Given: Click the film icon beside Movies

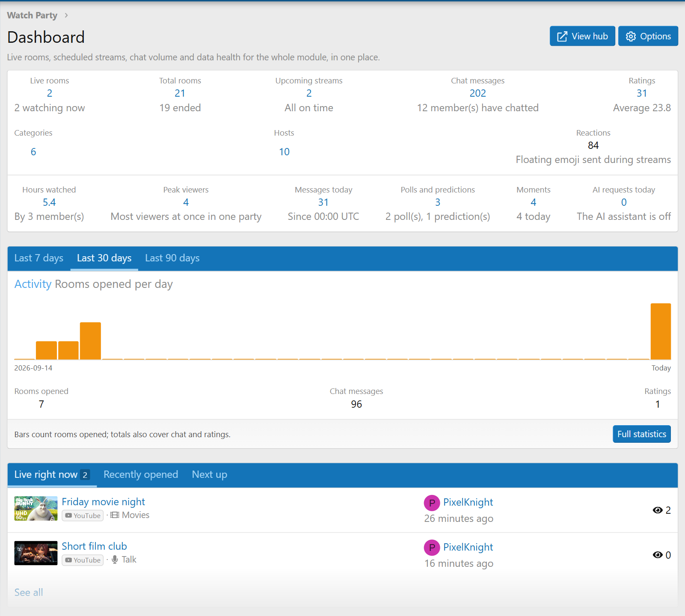Looking at the screenshot, I should point(115,515).
